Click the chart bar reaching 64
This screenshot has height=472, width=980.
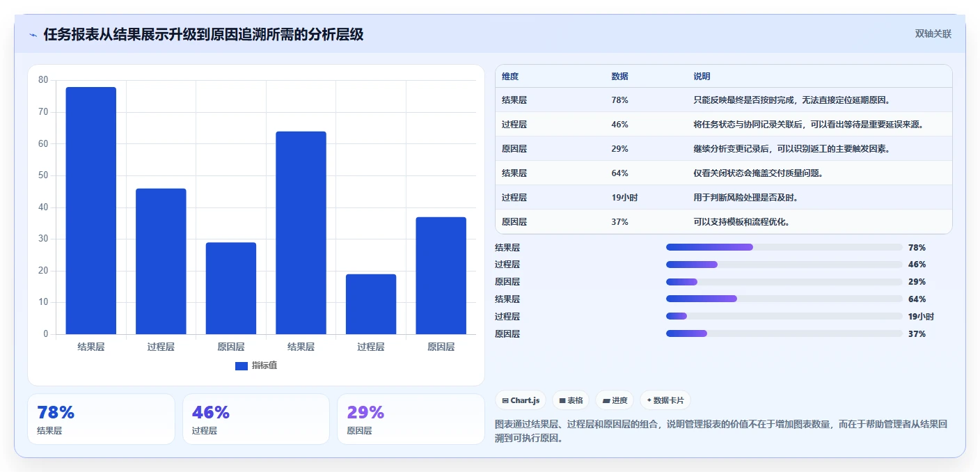click(x=301, y=233)
